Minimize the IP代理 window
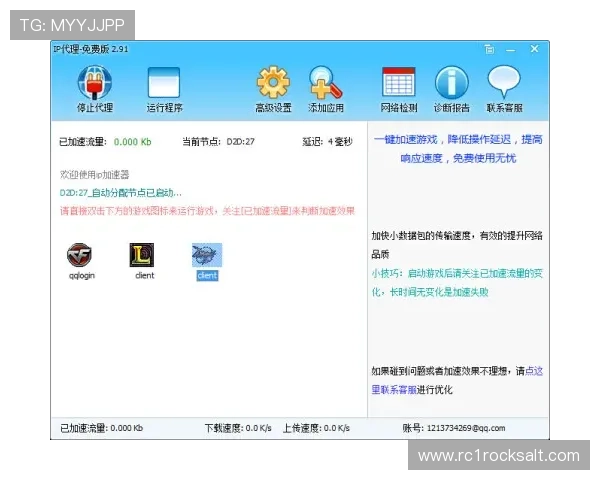This screenshot has height=480, width=600. (x=510, y=50)
